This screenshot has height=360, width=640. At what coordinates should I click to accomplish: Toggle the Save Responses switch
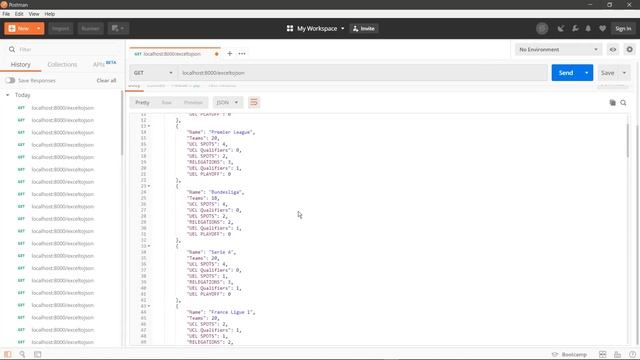coord(10,80)
